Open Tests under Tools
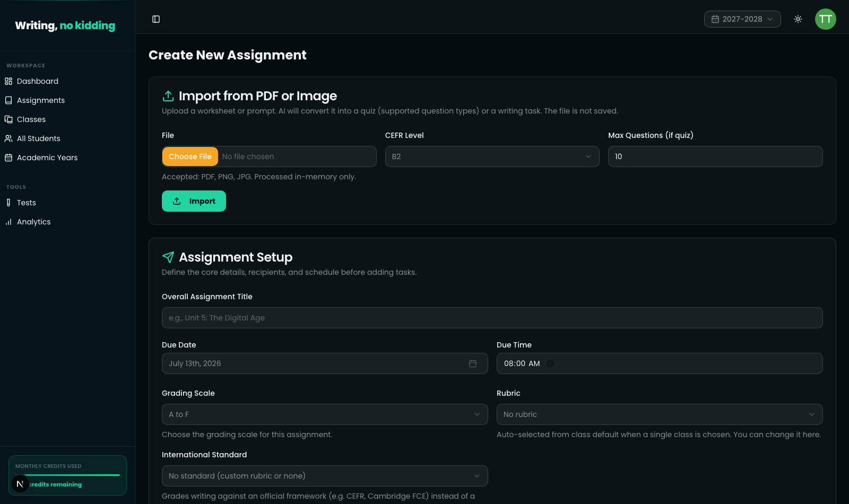Screen dimensions: 849x504 27,203
